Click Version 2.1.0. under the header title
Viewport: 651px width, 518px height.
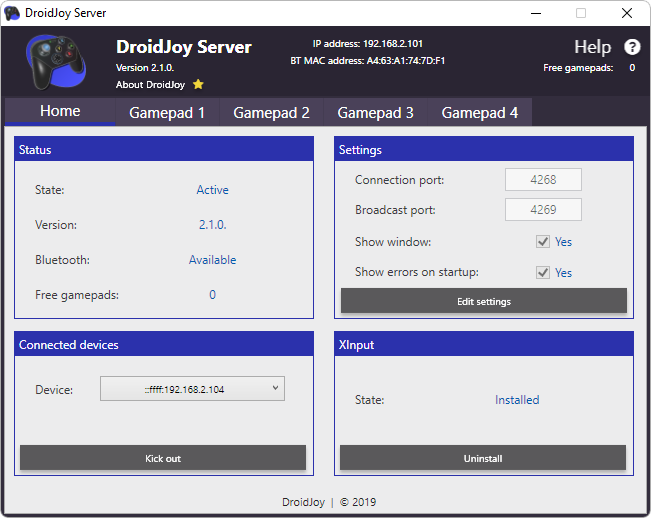[144, 67]
